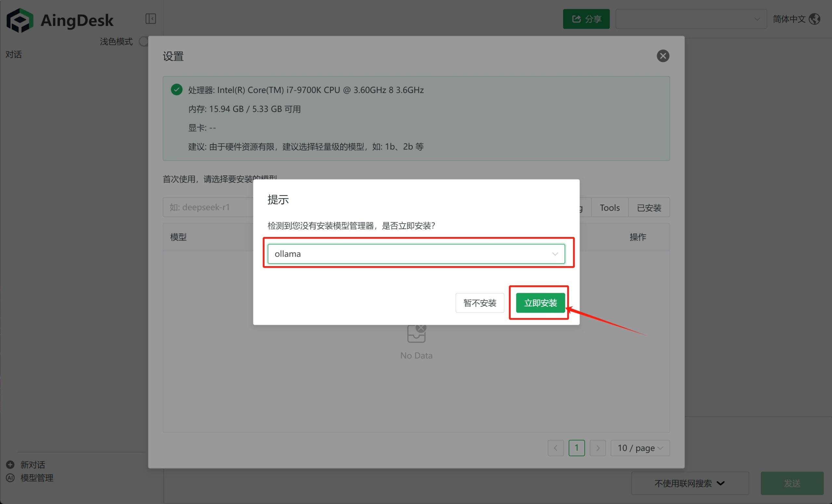Open the ollama model manager dropdown
832x504 pixels.
tap(416, 254)
